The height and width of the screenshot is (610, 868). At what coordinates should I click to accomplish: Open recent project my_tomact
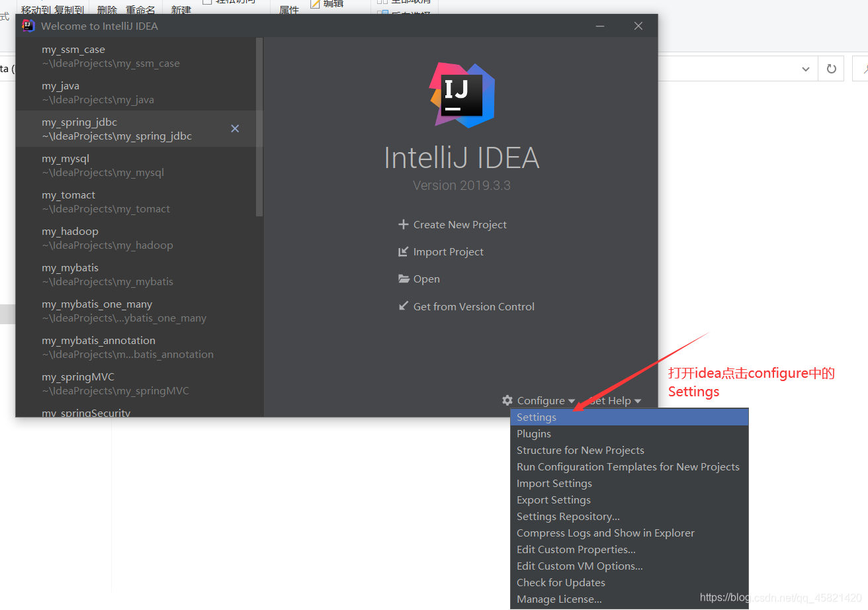(136, 202)
